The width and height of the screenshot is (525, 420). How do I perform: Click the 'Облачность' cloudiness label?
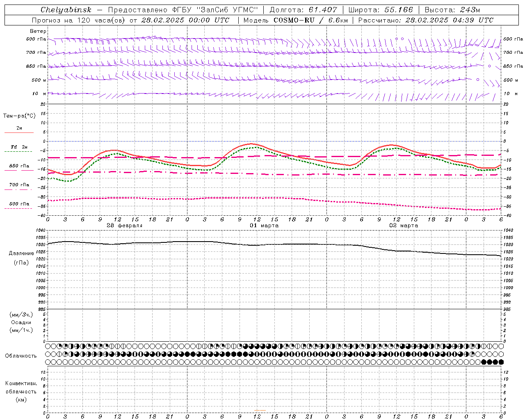click(x=21, y=356)
